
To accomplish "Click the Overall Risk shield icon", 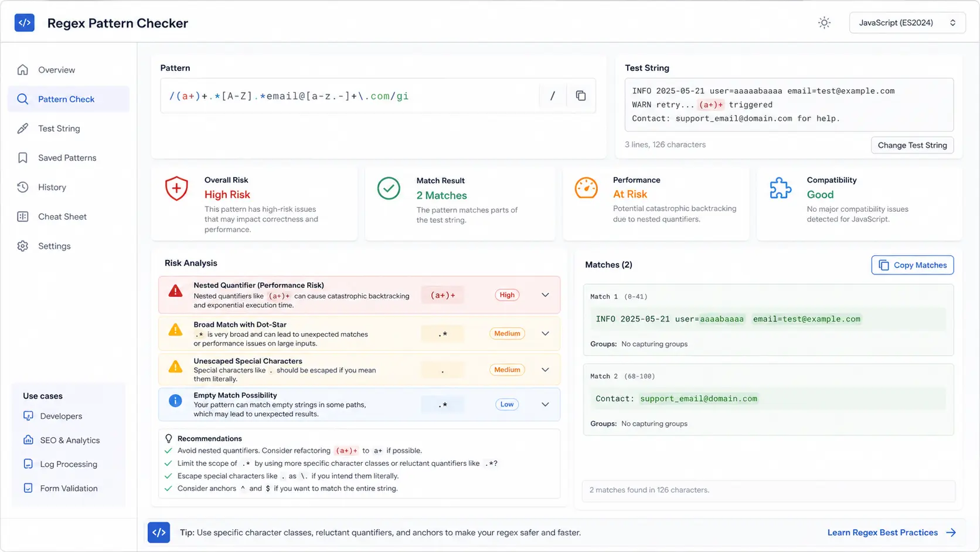I will (x=176, y=189).
